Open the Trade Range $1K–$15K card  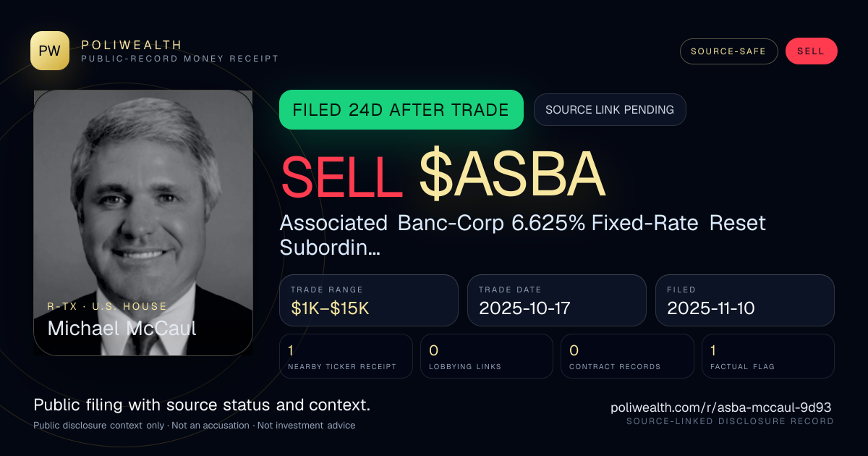[x=369, y=300]
